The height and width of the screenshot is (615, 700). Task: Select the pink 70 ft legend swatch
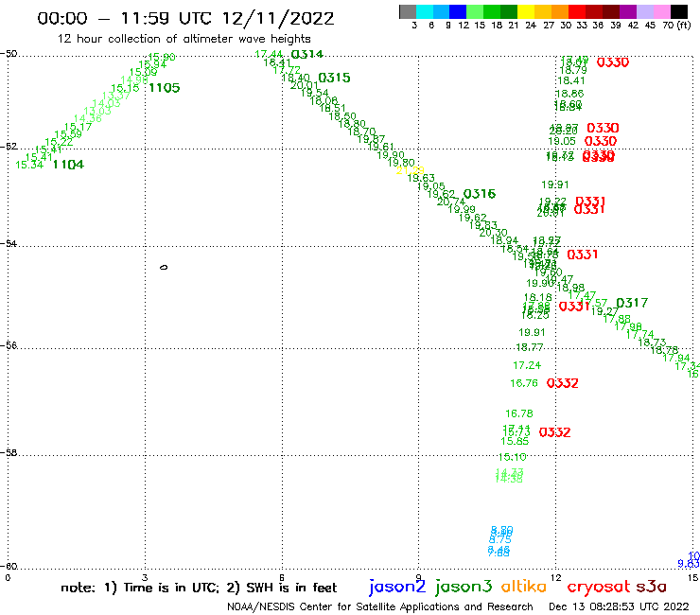[661, 11]
